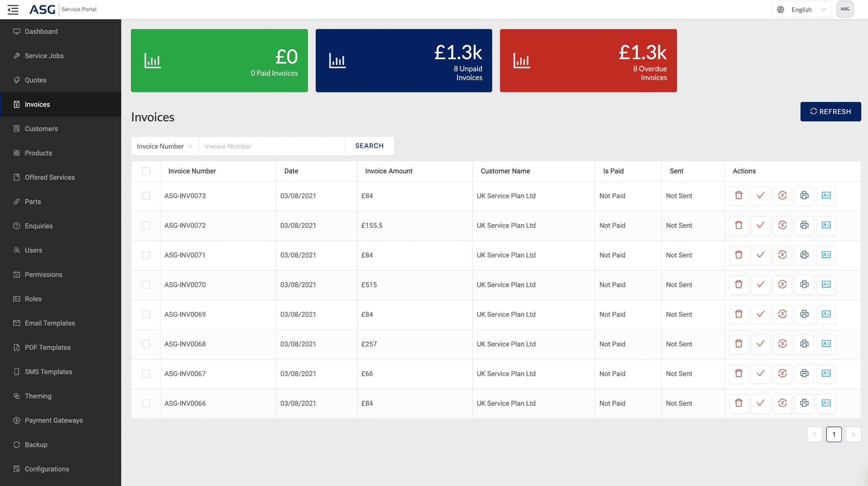The width and height of the screenshot is (868, 486).
Task: Tick the select-all checkbox in table header
Action: (x=146, y=171)
